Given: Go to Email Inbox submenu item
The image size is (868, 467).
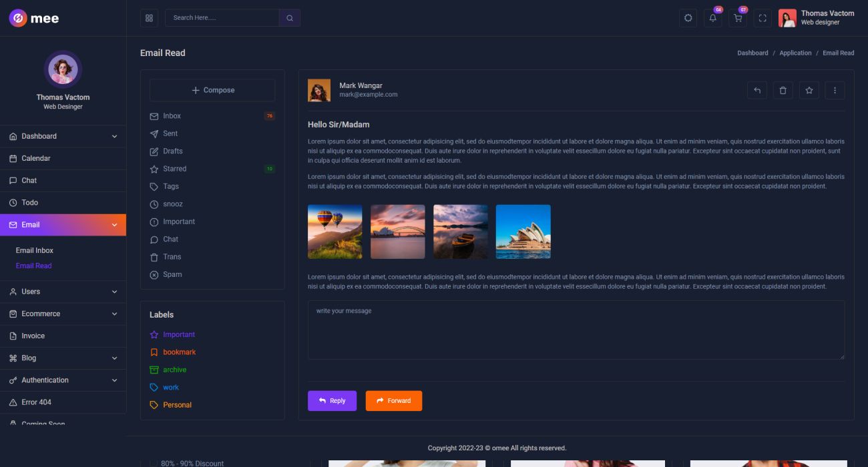Looking at the screenshot, I should 35,251.
